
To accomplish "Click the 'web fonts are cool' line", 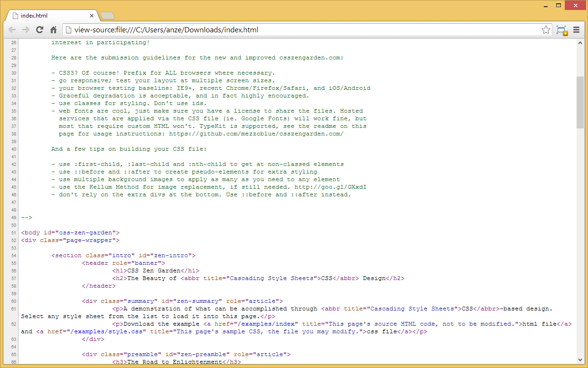I will click(x=207, y=111).
